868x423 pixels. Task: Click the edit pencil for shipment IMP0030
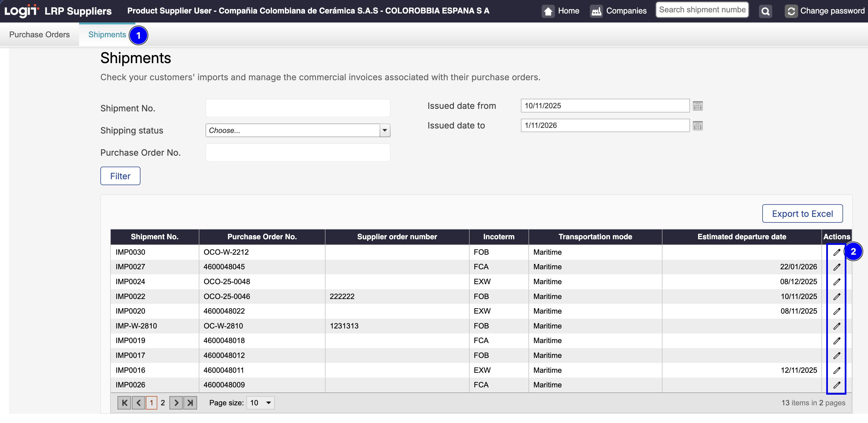tap(837, 252)
